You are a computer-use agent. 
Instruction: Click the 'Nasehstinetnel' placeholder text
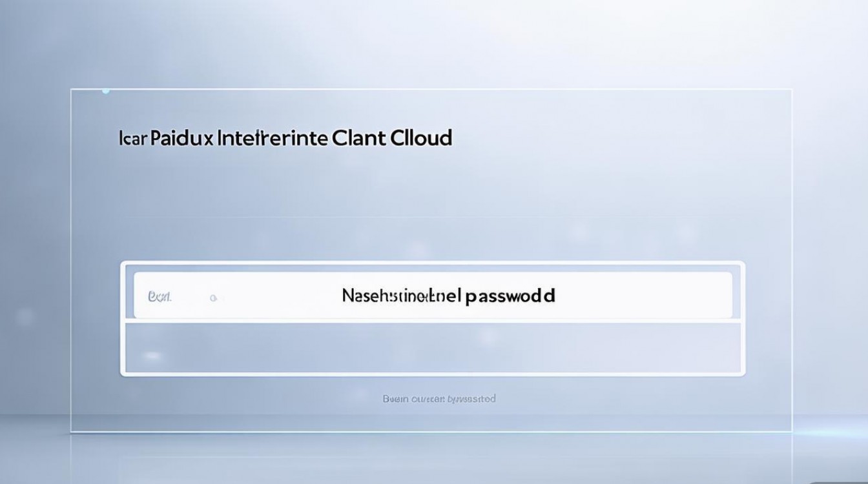(x=401, y=296)
